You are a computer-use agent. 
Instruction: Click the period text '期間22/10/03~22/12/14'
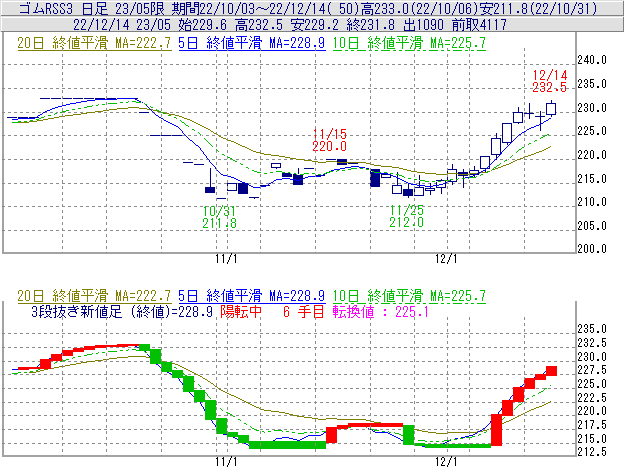pyautogui.click(x=249, y=9)
